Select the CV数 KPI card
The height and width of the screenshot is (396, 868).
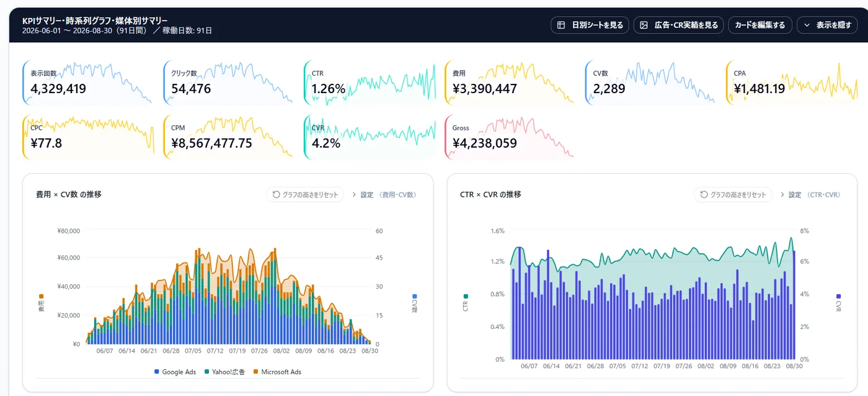(x=650, y=83)
